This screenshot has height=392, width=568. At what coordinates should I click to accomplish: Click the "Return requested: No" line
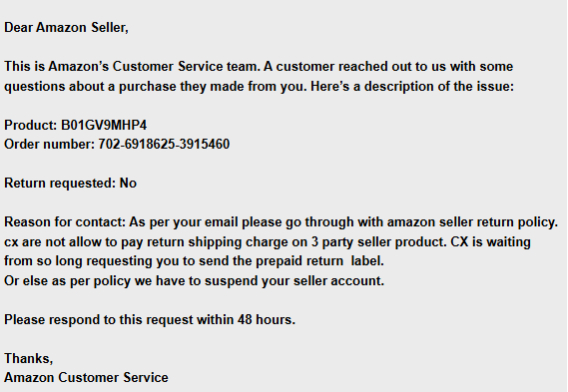tap(70, 184)
